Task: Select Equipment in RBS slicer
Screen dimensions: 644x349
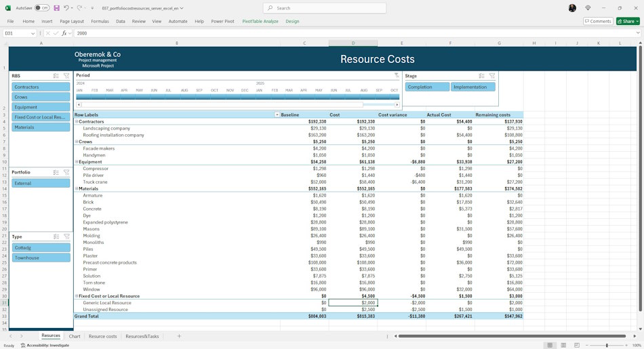Action: pyautogui.click(x=41, y=107)
